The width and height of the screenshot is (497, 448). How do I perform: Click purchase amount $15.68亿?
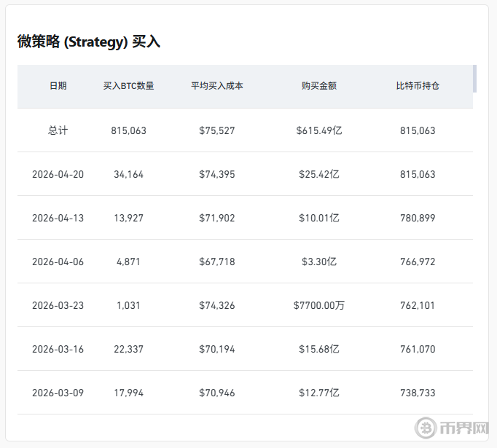pyautogui.click(x=319, y=349)
